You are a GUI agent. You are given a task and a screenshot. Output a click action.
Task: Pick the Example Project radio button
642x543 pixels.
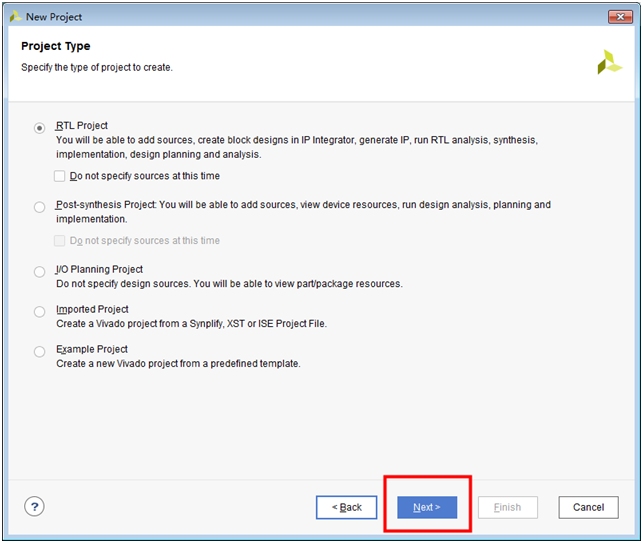pyautogui.click(x=39, y=352)
